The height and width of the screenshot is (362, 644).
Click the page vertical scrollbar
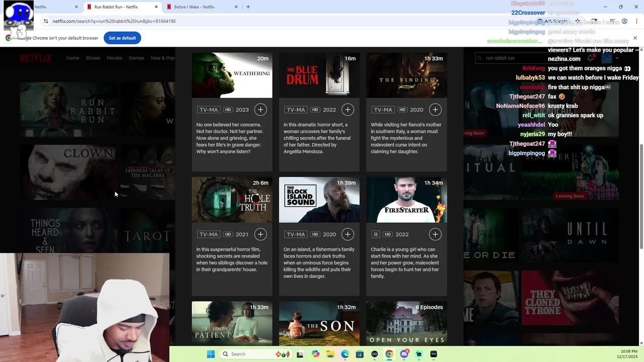pos(640,196)
